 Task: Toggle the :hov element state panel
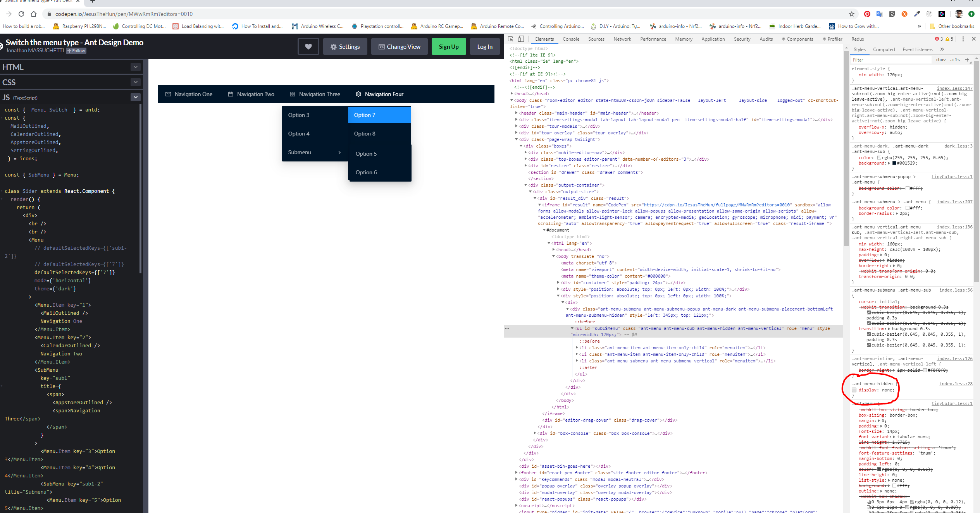pyautogui.click(x=941, y=60)
